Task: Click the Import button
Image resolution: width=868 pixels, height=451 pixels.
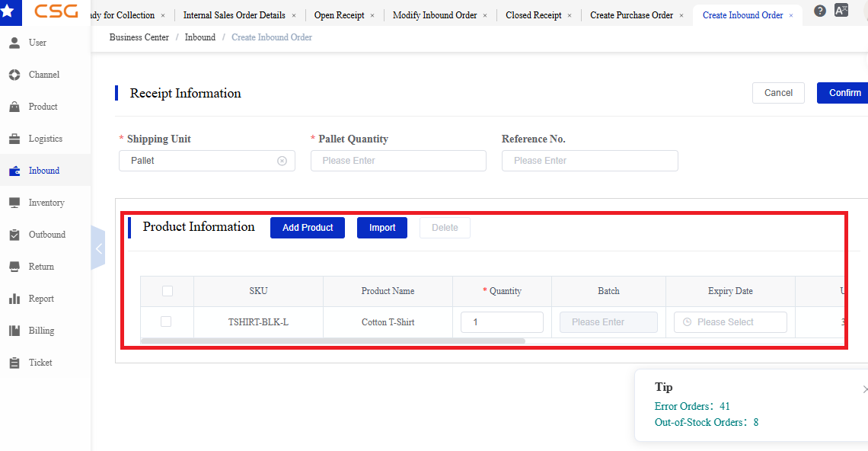Action: (382, 228)
